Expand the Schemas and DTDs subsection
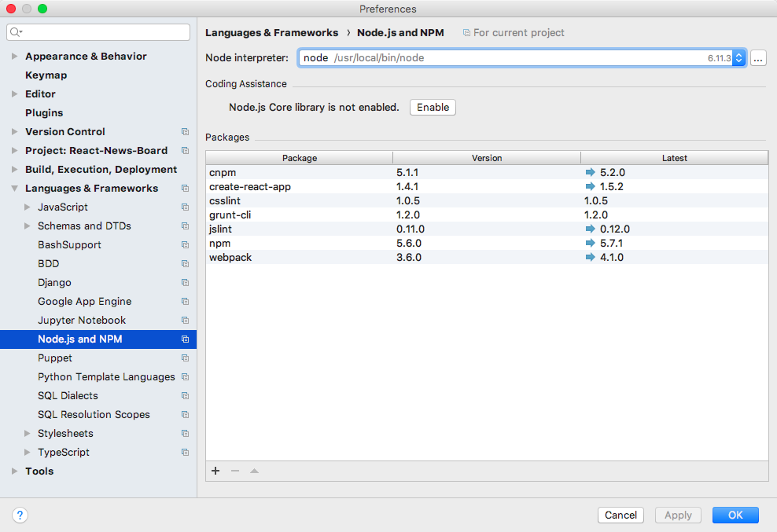This screenshot has height=532, width=777. [x=28, y=226]
